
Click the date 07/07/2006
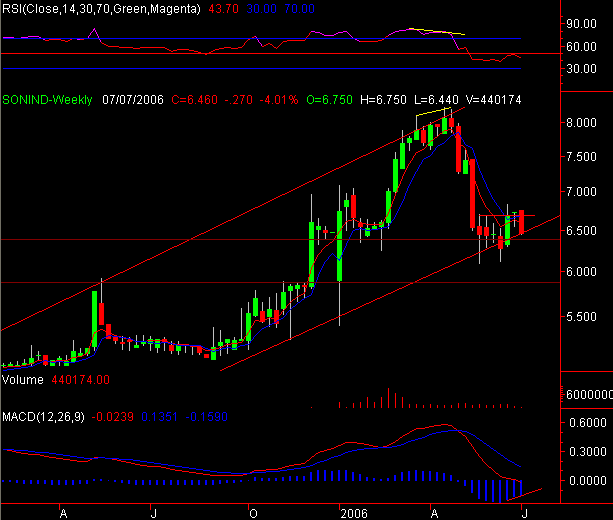(133, 100)
